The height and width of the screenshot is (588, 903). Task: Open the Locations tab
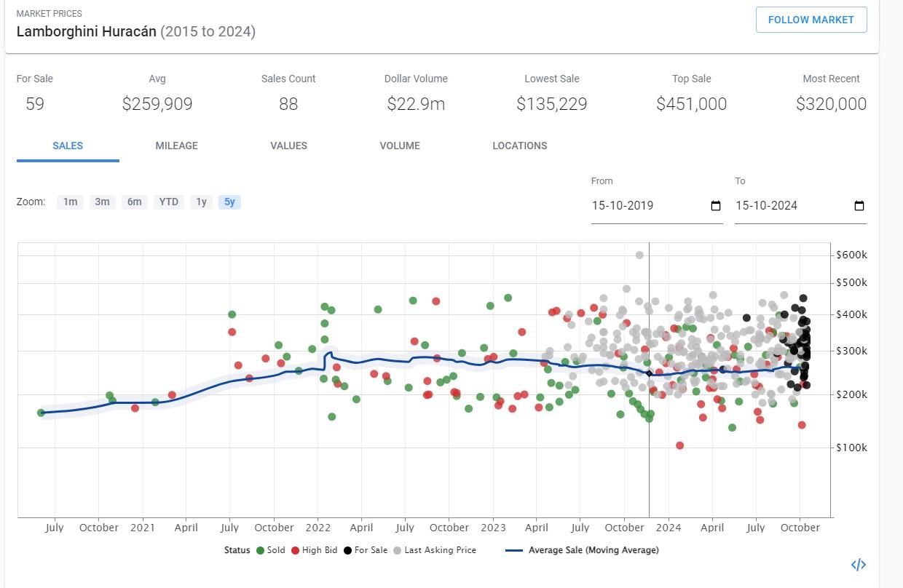(520, 146)
